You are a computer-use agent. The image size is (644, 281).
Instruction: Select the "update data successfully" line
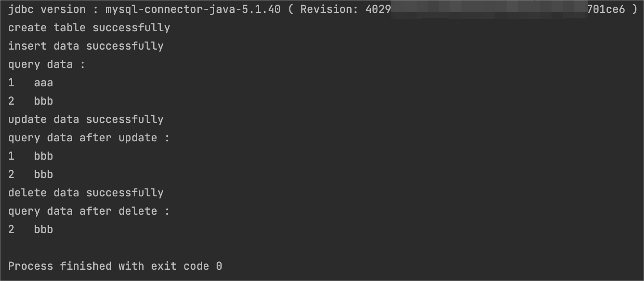click(86, 119)
